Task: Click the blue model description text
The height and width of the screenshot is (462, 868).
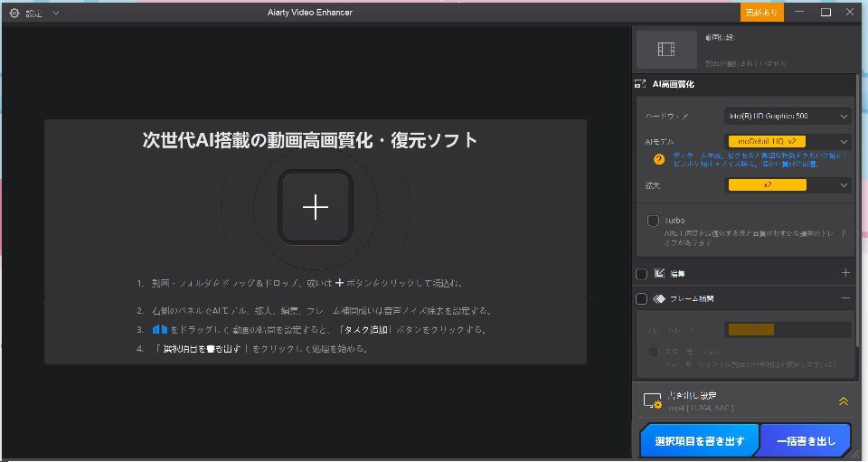Action: pos(759,160)
